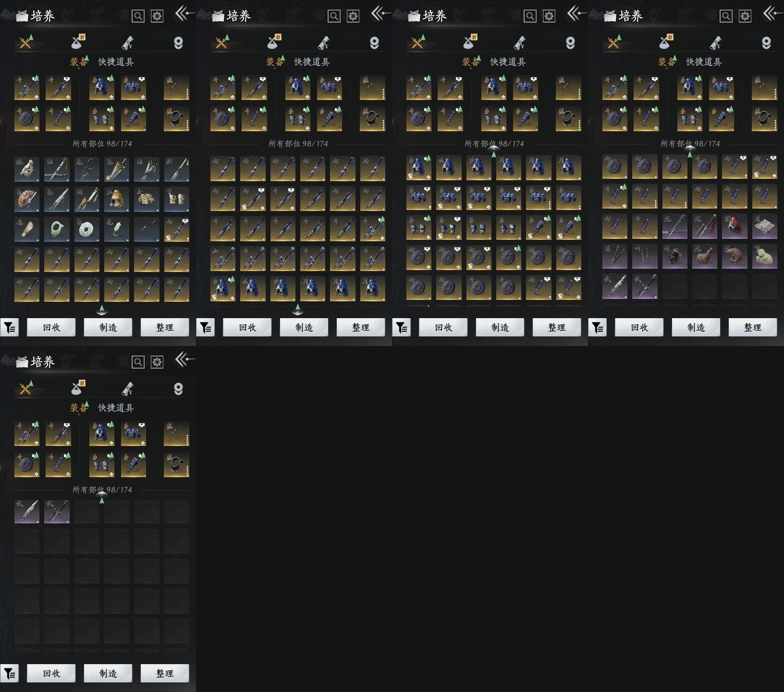
Task: Select the red-haired helmet item
Action: 735,226
